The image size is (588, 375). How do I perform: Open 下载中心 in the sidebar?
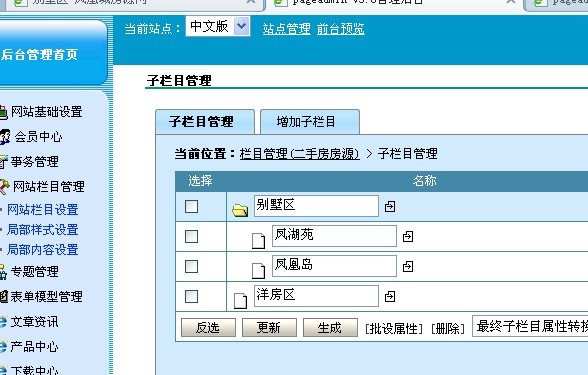(34, 370)
